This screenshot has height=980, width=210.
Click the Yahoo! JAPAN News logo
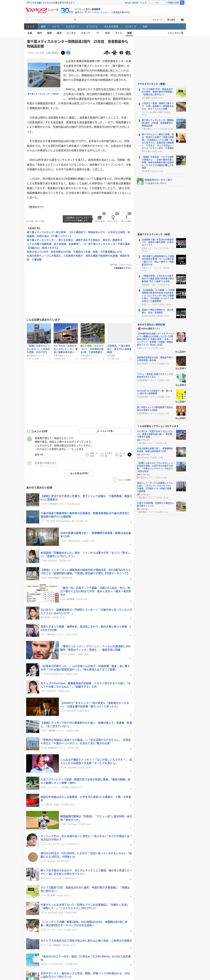[x=42, y=10]
